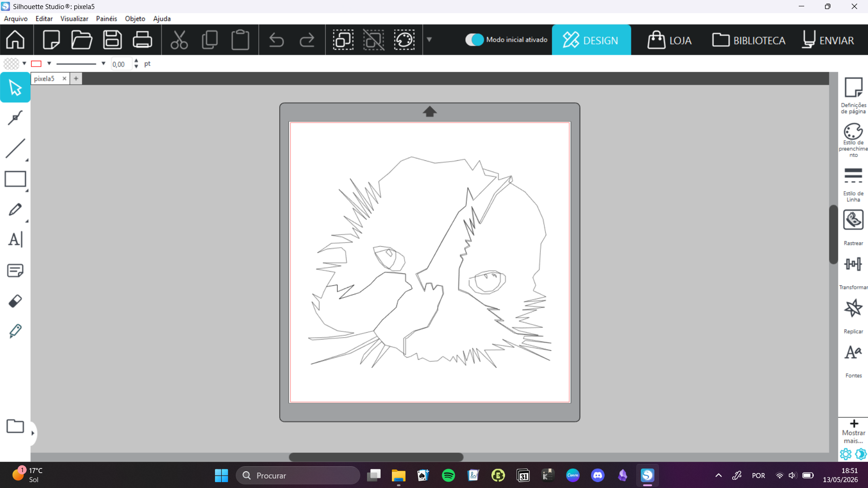The width and height of the screenshot is (868, 488).
Task: Open the line color dropdown arrow
Action: 49,63
